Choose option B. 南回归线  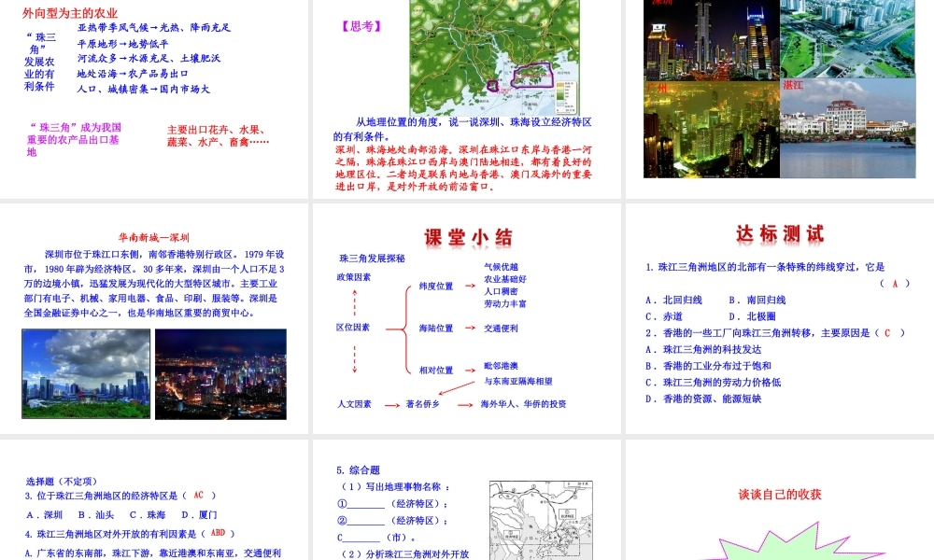(x=757, y=300)
